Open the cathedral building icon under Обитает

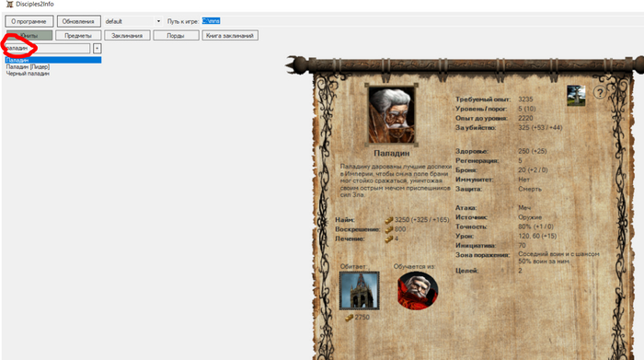(360, 291)
